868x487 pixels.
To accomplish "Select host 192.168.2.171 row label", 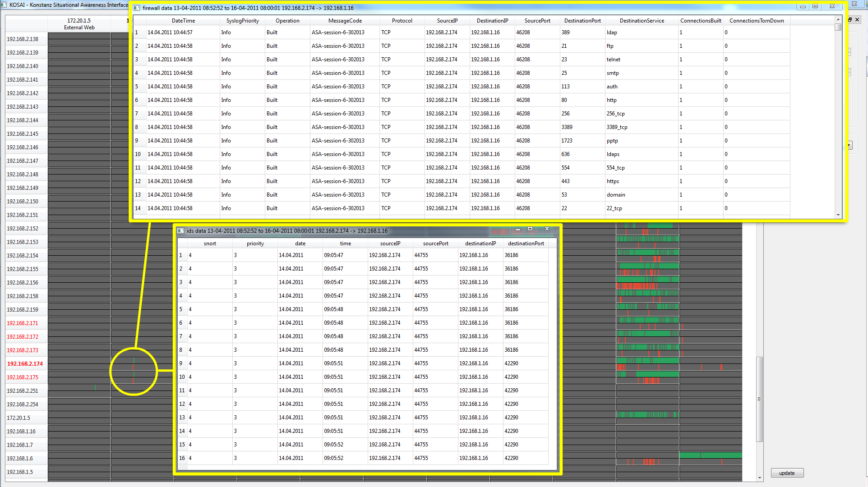I will (23, 323).
